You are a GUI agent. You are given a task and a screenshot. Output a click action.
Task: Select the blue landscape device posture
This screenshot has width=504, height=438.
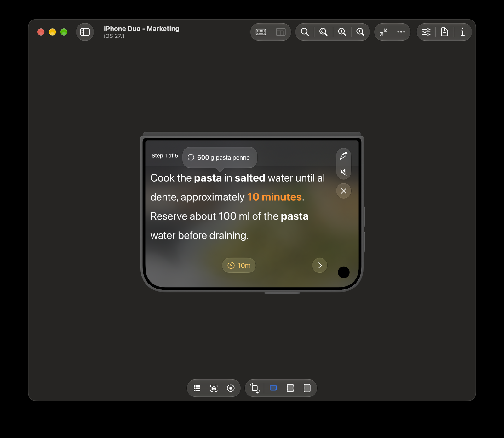point(273,388)
